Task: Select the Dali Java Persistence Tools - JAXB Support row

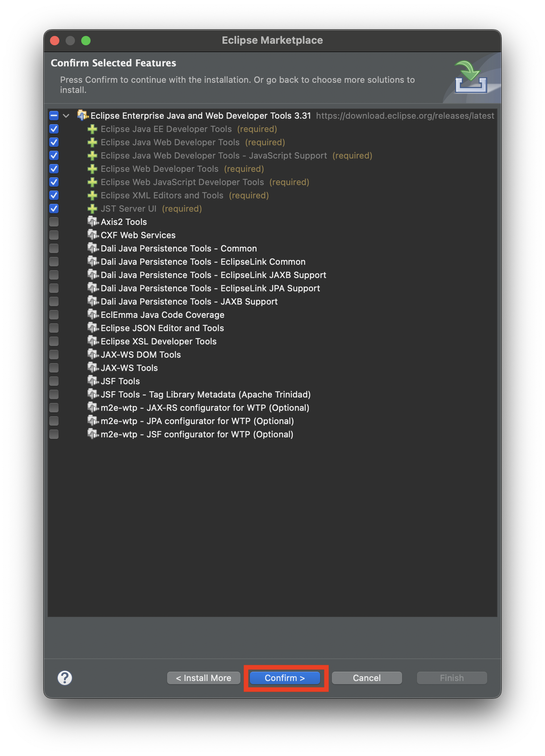Action: (x=272, y=301)
